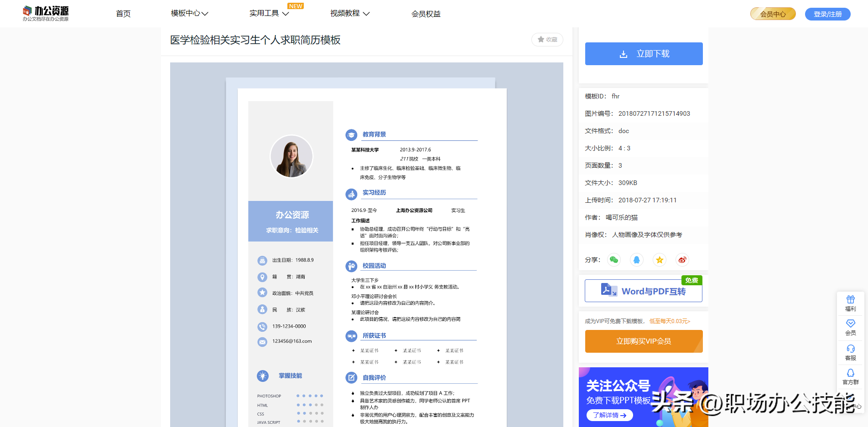Open the 会员权益 navigation item
Viewport: 868px width, 427px height.
[x=425, y=14]
